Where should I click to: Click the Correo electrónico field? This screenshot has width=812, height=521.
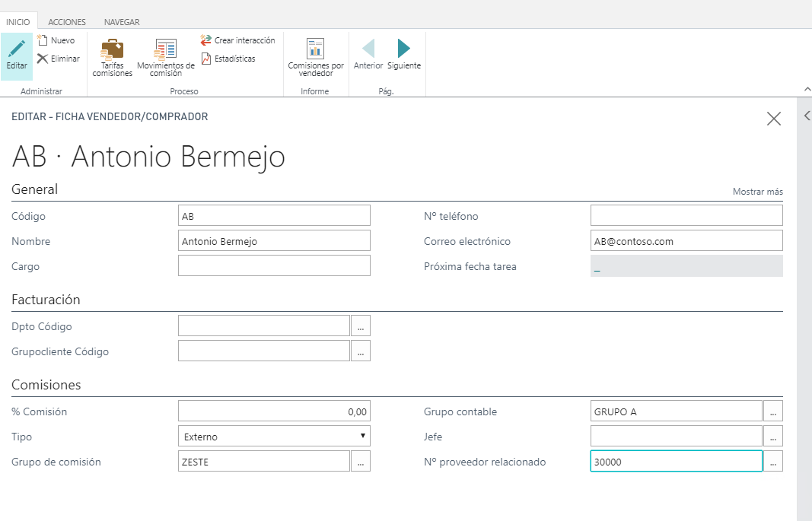click(686, 240)
